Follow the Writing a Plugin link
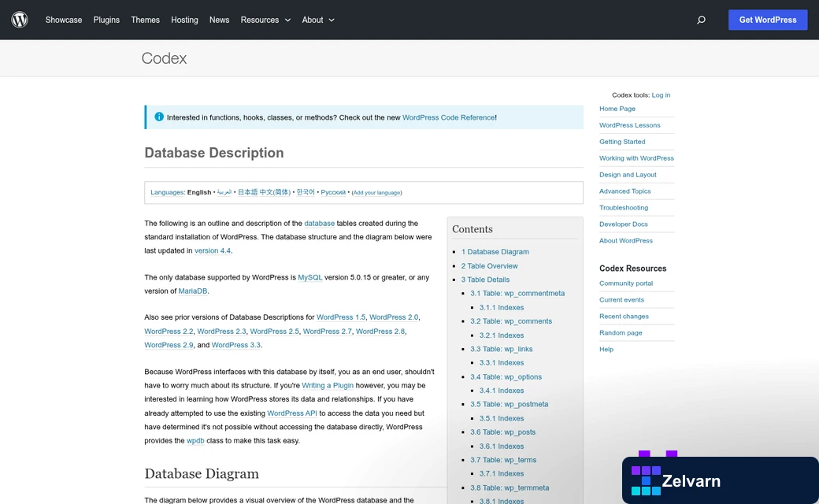 pos(328,385)
